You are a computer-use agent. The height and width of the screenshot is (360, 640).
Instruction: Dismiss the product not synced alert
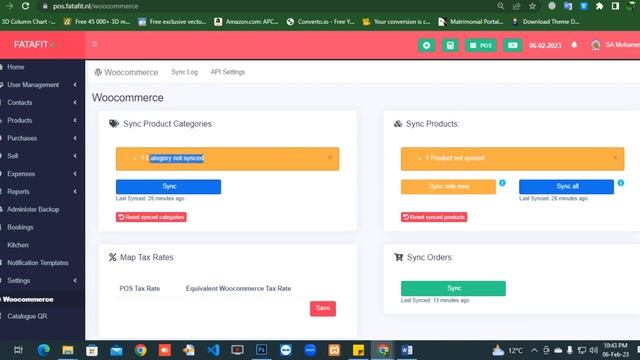[615, 157]
